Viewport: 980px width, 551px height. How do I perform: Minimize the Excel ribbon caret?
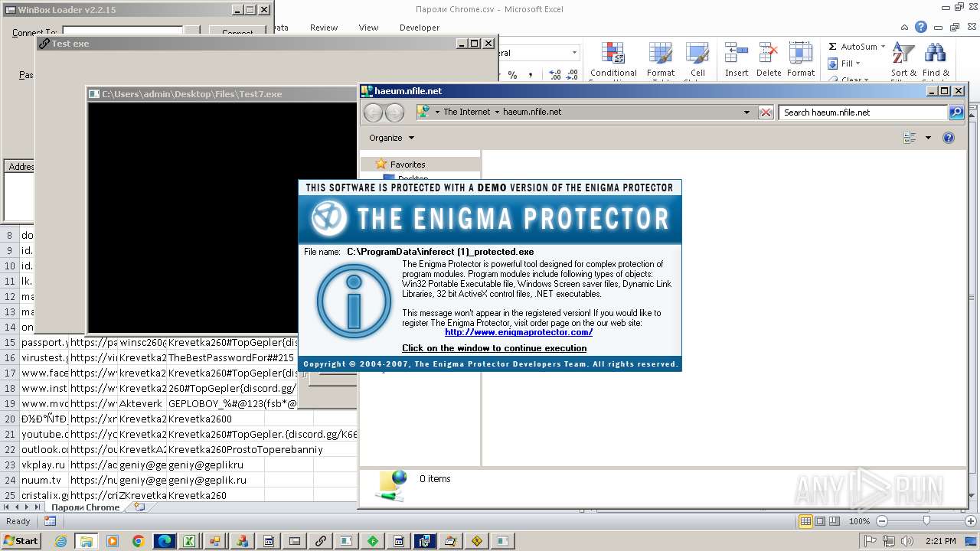905,27
